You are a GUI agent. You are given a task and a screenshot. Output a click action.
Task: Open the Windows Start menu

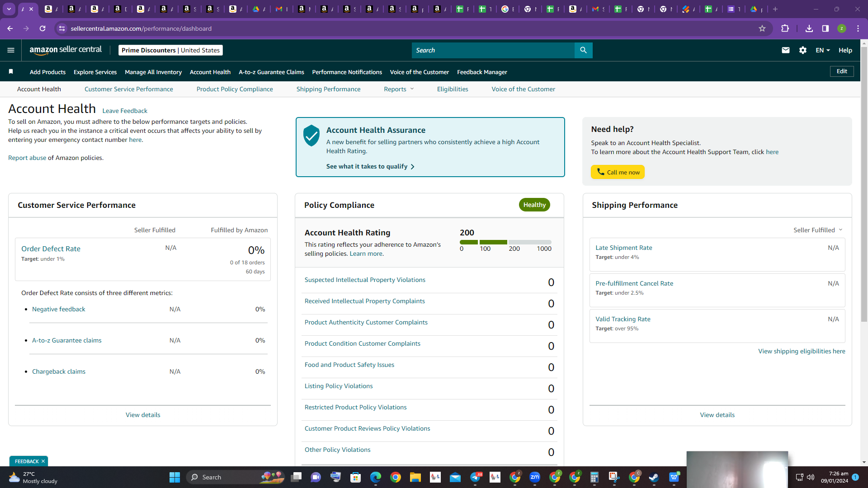(x=175, y=477)
